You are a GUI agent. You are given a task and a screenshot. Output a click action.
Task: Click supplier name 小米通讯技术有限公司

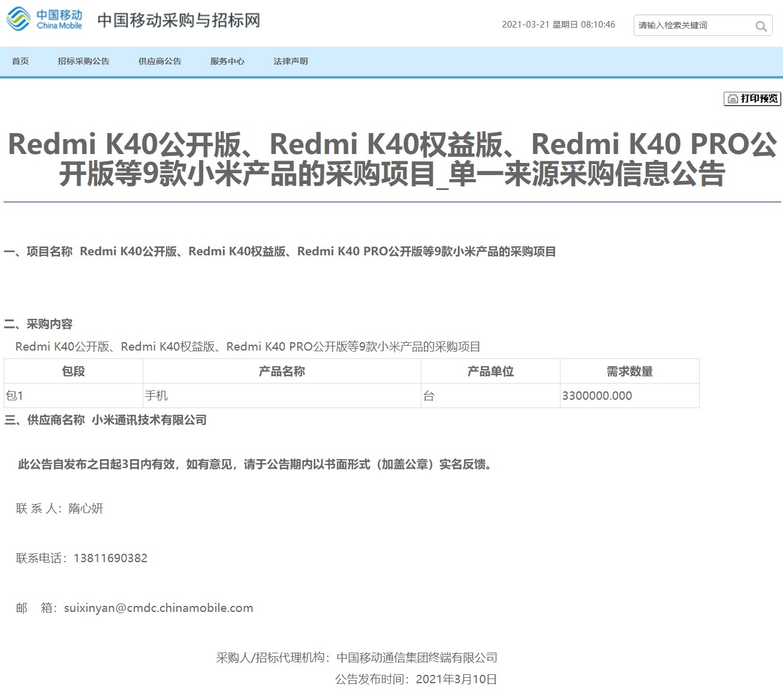coord(149,420)
